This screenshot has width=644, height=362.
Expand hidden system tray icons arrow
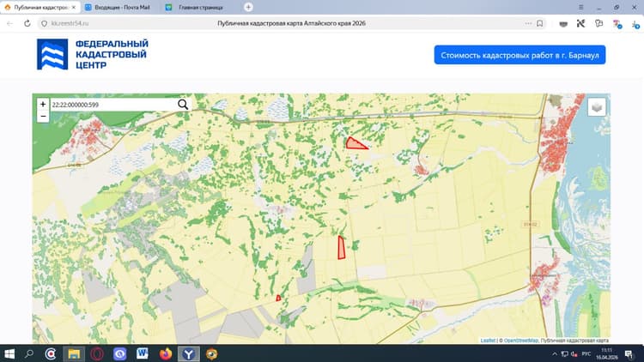[555, 353]
